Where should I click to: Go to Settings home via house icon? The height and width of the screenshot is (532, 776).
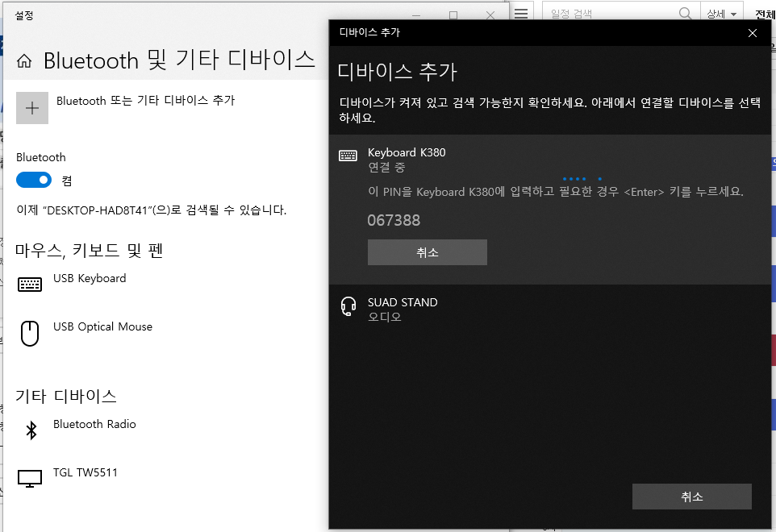click(23, 60)
